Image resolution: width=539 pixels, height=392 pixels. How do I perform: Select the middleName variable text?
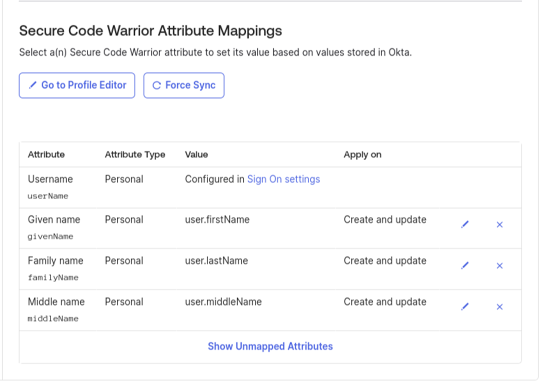(x=53, y=319)
